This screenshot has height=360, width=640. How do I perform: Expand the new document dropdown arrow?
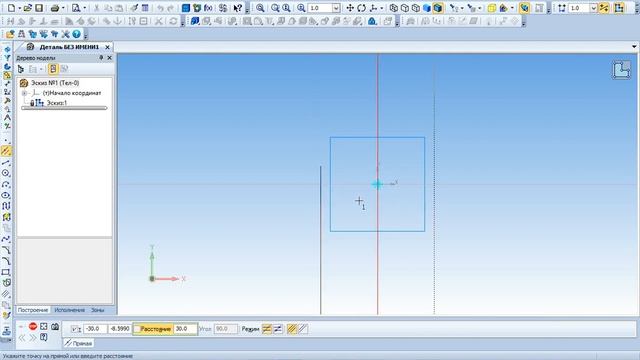(20, 8)
